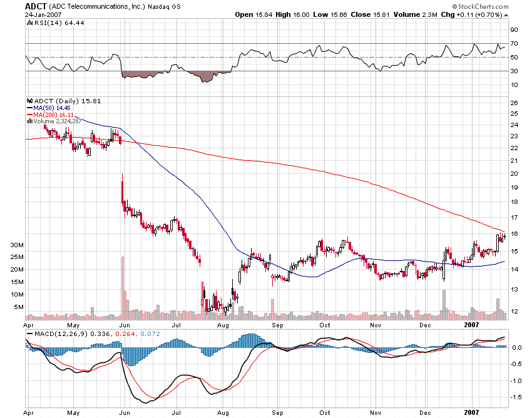Select the ADCT (Daily) 15.81 legend label
Screen dimensions: 532x418
tap(68, 101)
